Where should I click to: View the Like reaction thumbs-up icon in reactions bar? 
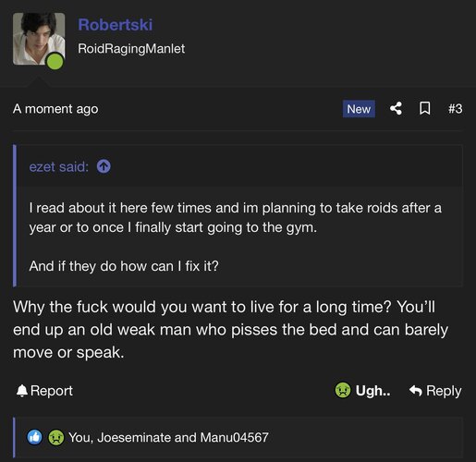point(35,437)
